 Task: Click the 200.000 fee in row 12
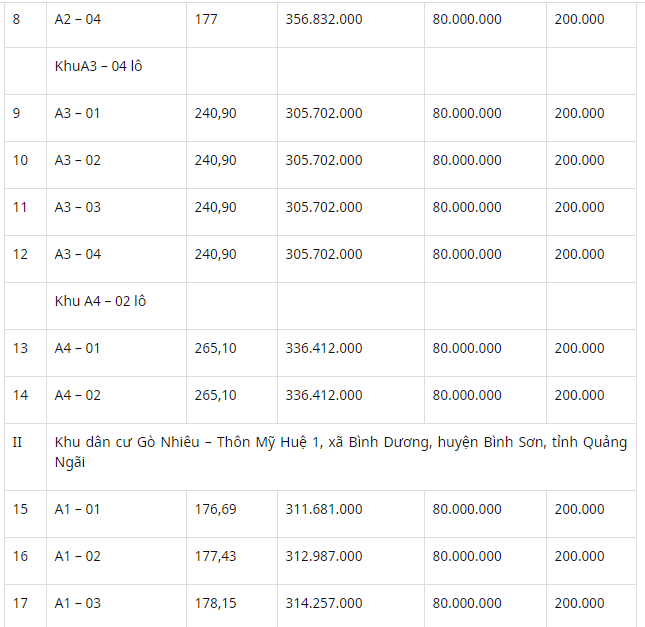(x=579, y=254)
